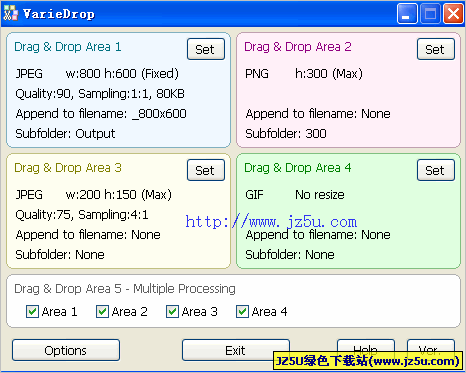
Task: Click the Help button
Action: coord(366,349)
